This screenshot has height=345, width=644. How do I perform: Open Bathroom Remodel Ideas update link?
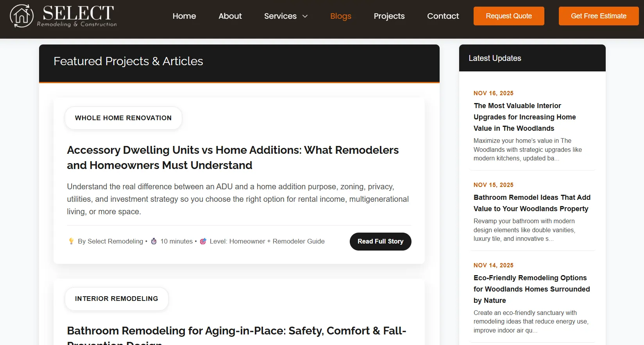[532, 203]
